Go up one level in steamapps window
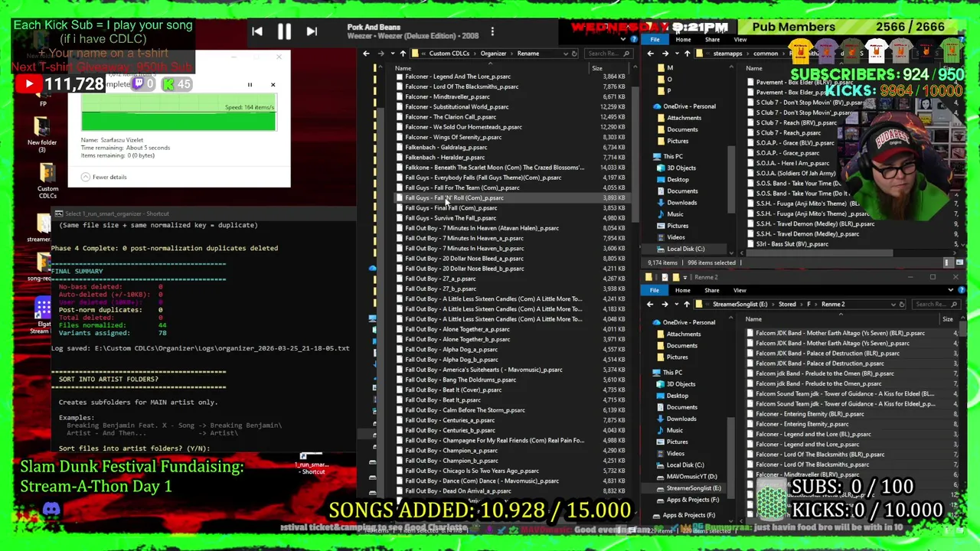This screenshot has width=980, height=551. pyautogui.click(x=687, y=54)
